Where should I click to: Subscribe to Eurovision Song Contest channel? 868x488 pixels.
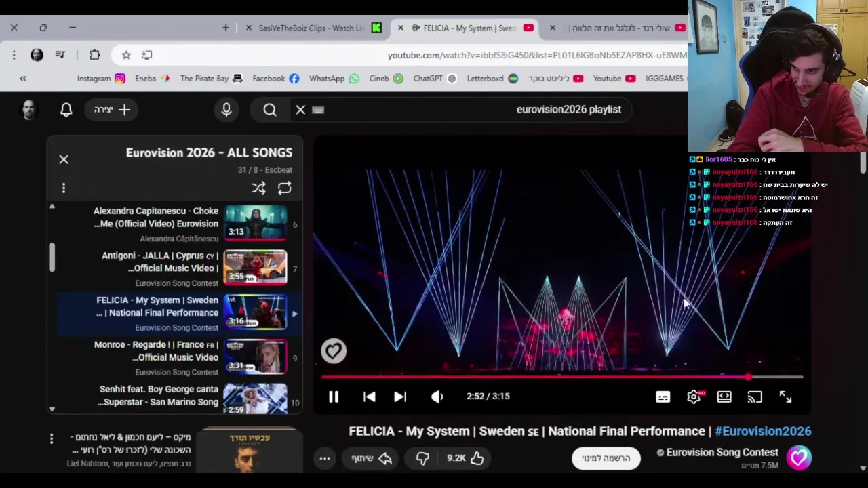(x=606, y=458)
